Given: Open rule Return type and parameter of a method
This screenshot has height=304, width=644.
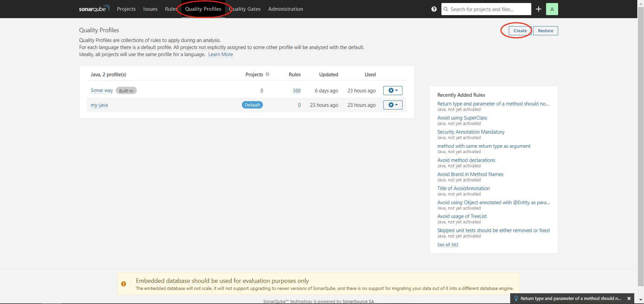Looking at the screenshot, I should pyautogui.click(x=493, y=104).
